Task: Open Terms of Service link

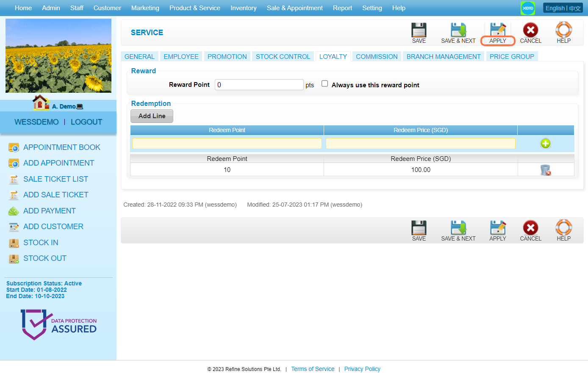Action: [313, 369]
